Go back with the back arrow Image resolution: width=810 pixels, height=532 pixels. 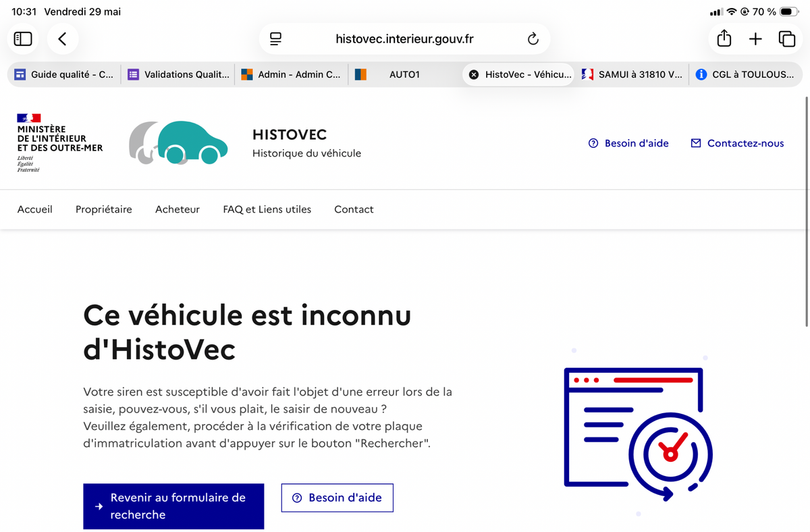pyautogui.click(x=63, y=39)
